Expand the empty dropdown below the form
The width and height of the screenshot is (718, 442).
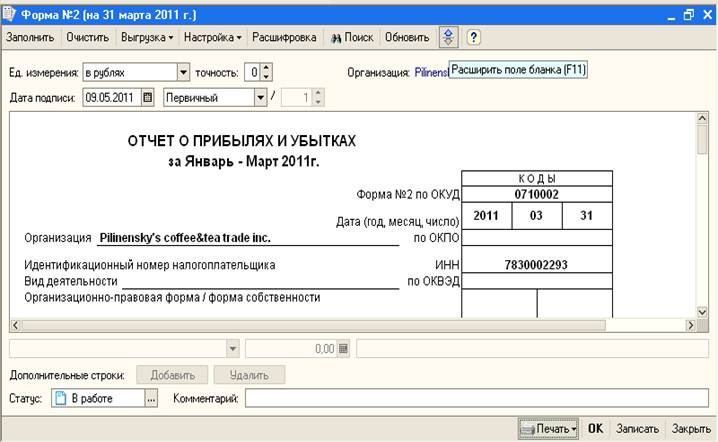click(x=233, y=349)
